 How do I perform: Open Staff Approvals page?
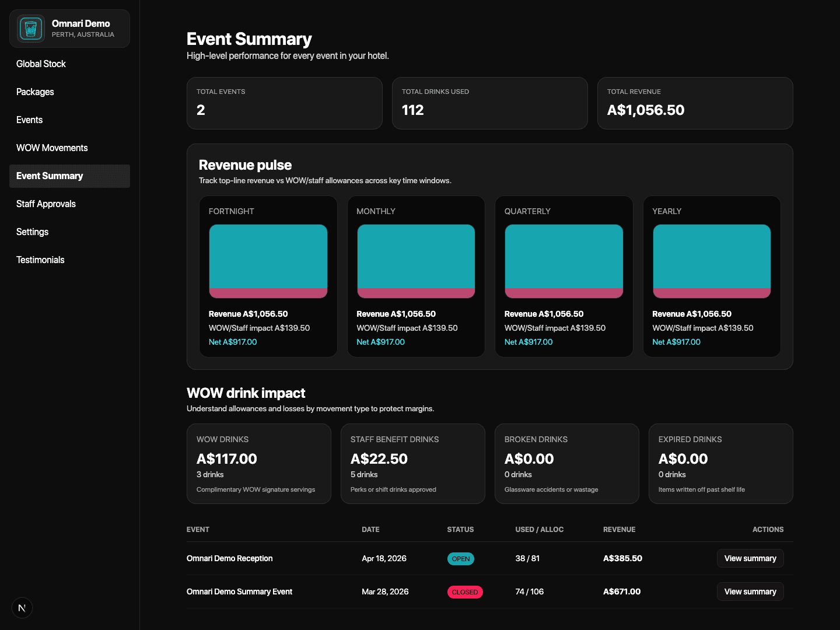coord(46,204)
